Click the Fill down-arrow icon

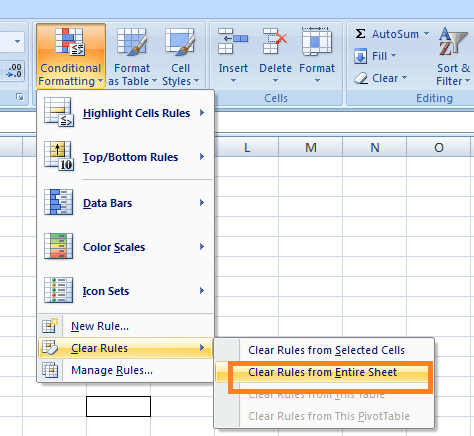click(360, 56)
